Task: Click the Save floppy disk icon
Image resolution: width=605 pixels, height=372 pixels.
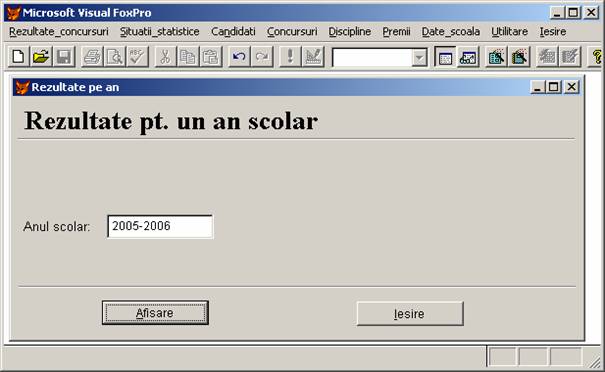Action: [x=64, y=57]
